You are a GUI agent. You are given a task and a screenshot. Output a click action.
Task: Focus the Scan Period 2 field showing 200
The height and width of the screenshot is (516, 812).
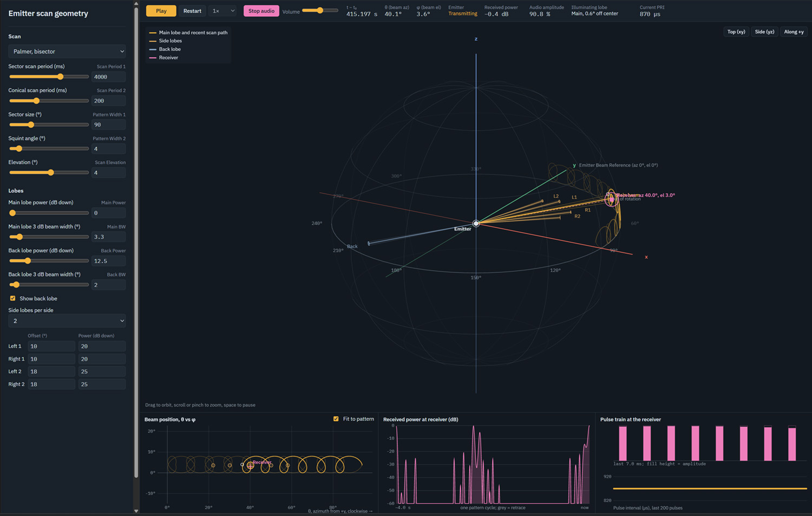point(109,101)
